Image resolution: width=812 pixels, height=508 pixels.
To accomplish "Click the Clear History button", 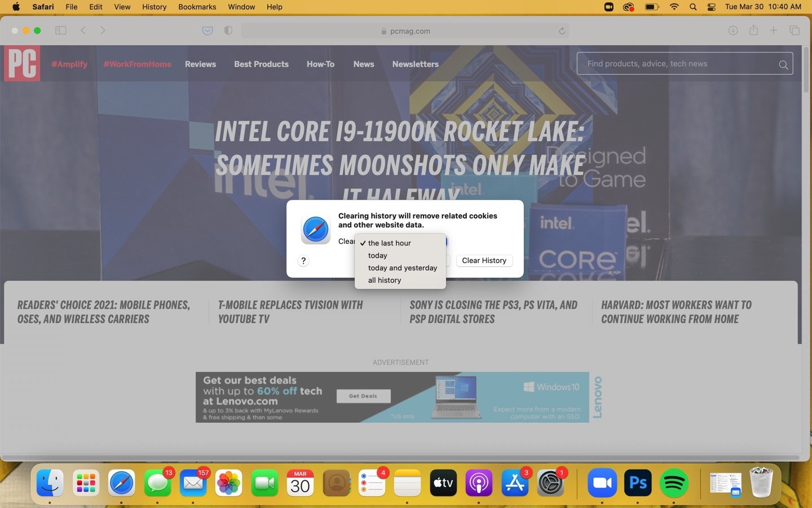I will click(484, 261).
